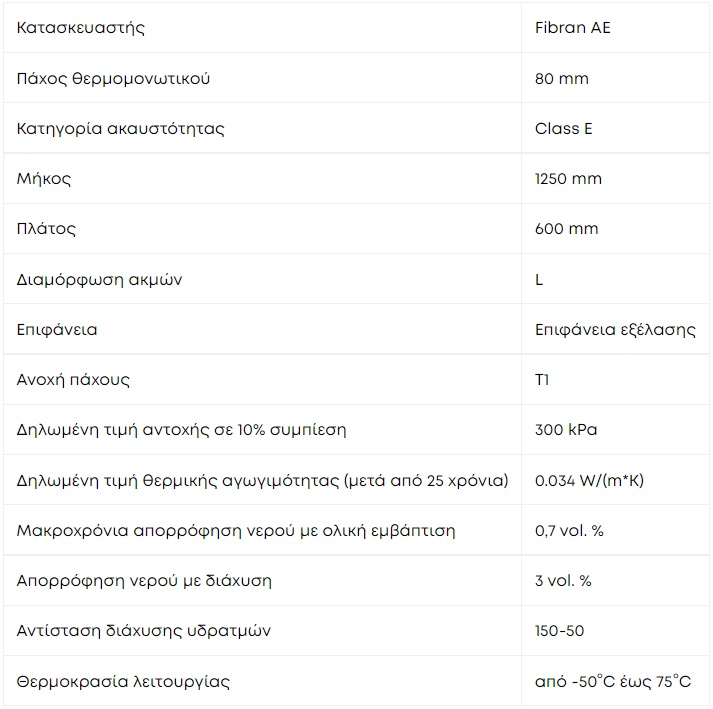Select the Fibran AE value
The image size is (713, 709).
coord(572,28)
